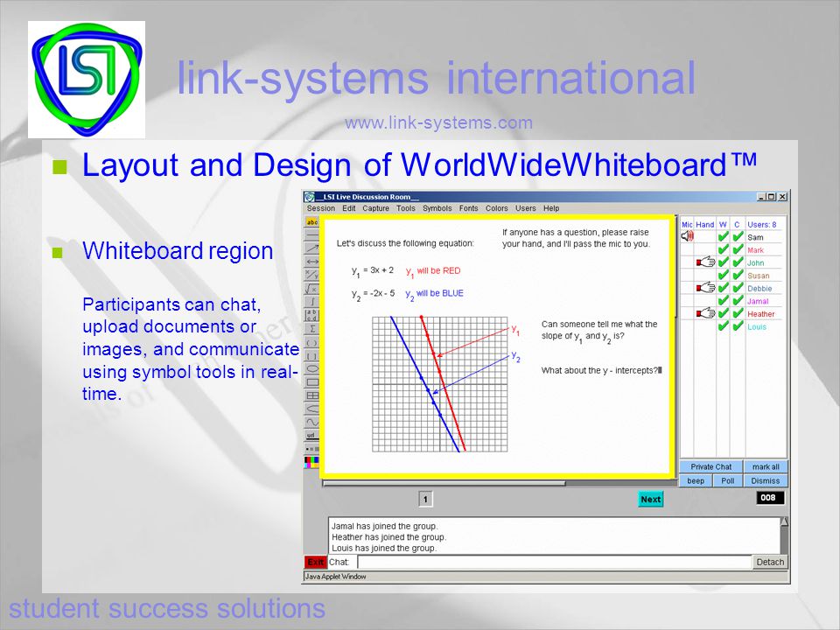The width and height of the screenshot is (840, 630).
Task: Open the Tools menu
Action: [x=405, y=208]
